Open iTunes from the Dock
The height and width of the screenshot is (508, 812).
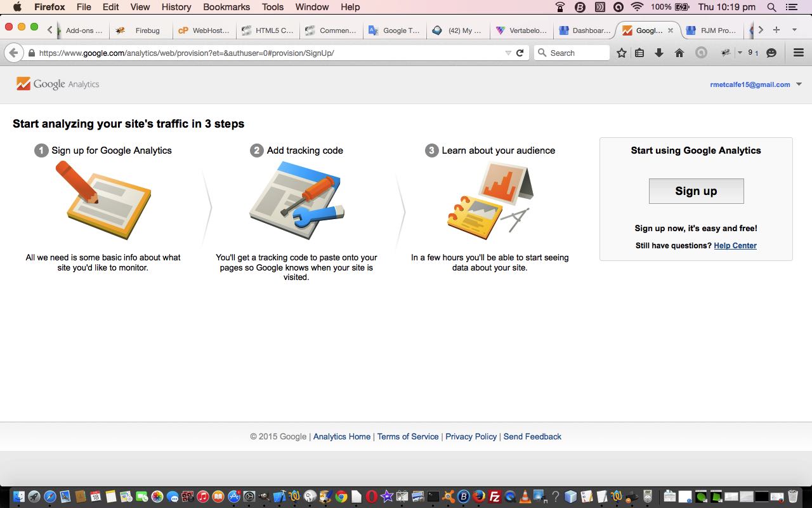click(203, 497)
